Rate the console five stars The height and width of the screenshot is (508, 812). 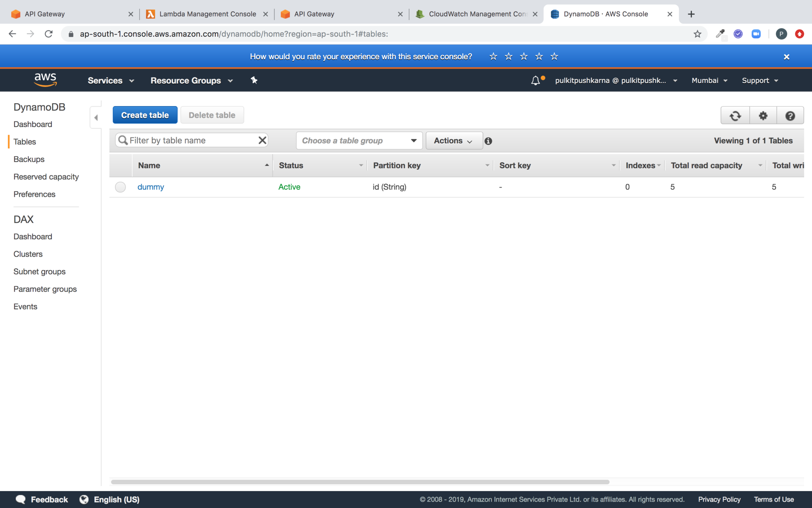click(x=554, y=56)
